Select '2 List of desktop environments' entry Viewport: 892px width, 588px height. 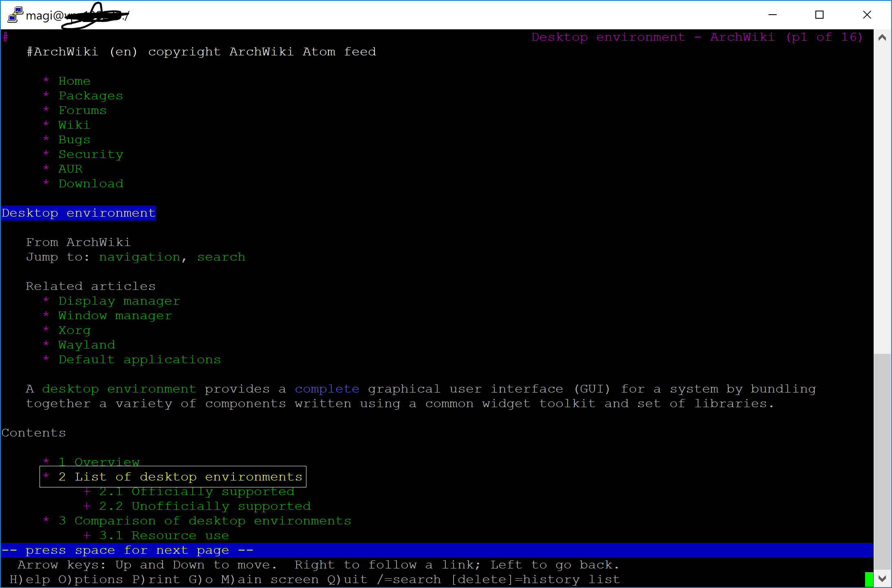(x=173, y=476)
